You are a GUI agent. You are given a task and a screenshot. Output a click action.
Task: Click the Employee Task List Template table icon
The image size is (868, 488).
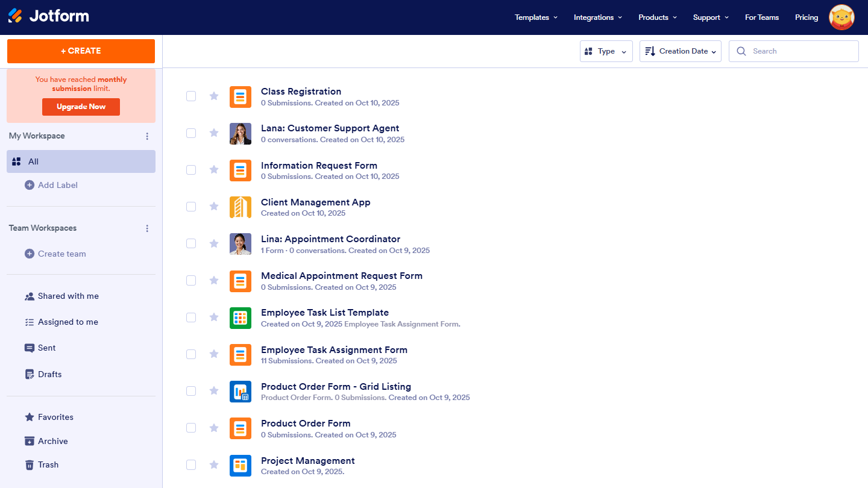click(x=241, y=318)
